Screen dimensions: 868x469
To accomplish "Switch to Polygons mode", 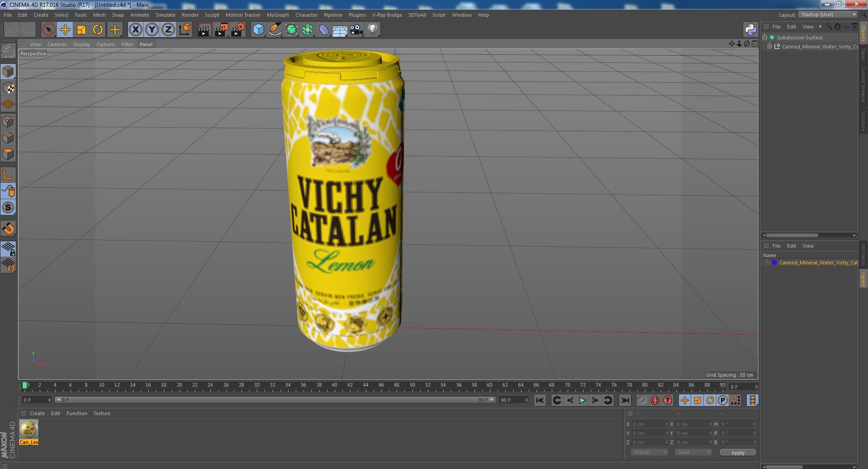I will pyautogui.click(x=8, y=154).
